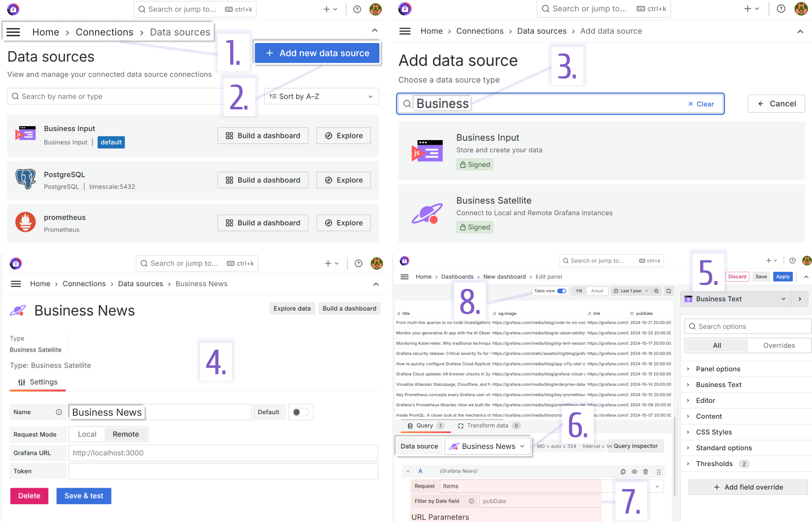The image size is (812, 524).
Task: Open Settings tab of Business News
Action: tap(38, 382)
